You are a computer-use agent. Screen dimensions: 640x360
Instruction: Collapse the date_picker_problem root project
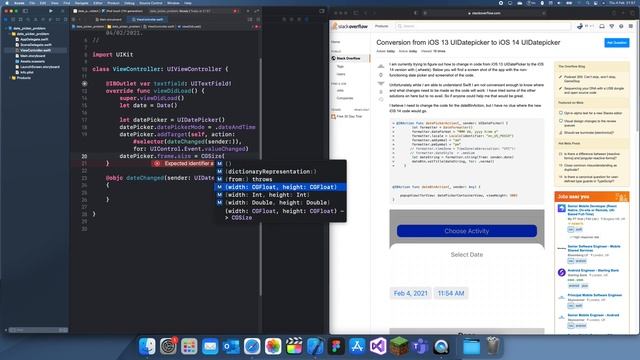(x=6, y=29)
